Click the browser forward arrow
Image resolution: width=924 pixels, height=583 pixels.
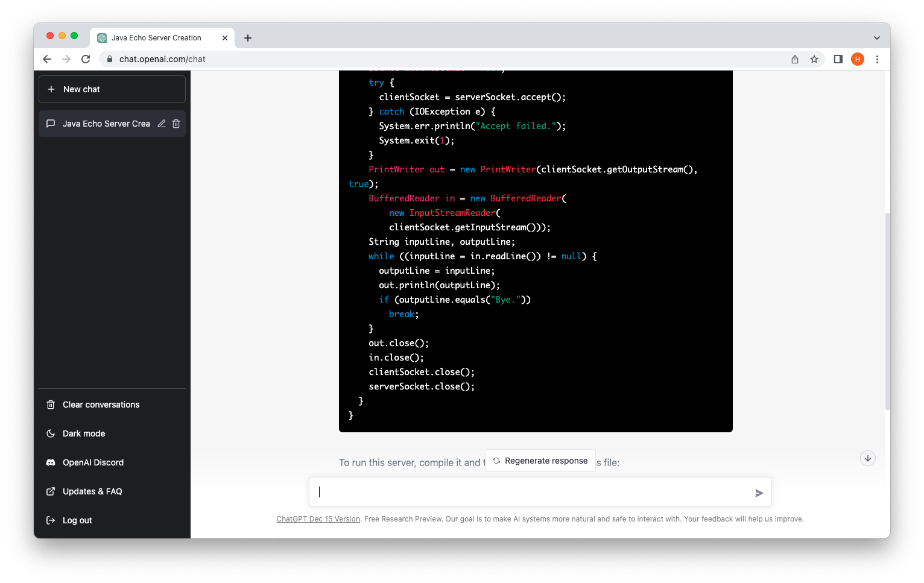click(66, 59)
